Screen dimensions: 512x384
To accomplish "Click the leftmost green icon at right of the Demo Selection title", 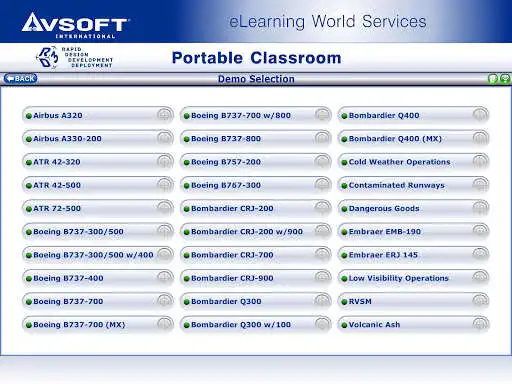I will click(x=493, y=79).
